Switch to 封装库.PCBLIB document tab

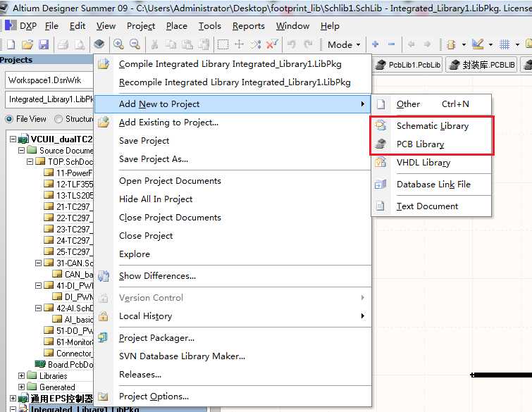[x=481, y=65]
